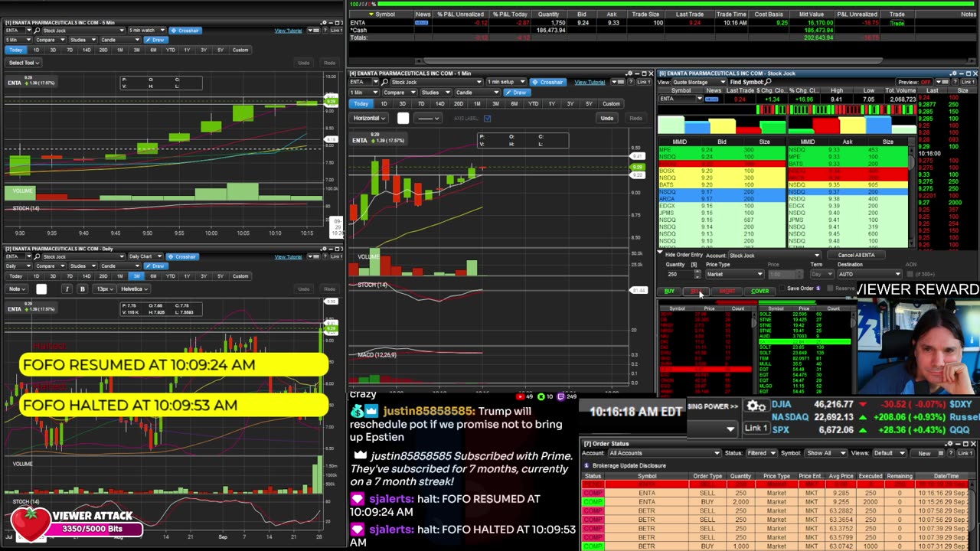
Task: Collapse Hide Order Entry triangle
Action: click(x=661, y=253)
